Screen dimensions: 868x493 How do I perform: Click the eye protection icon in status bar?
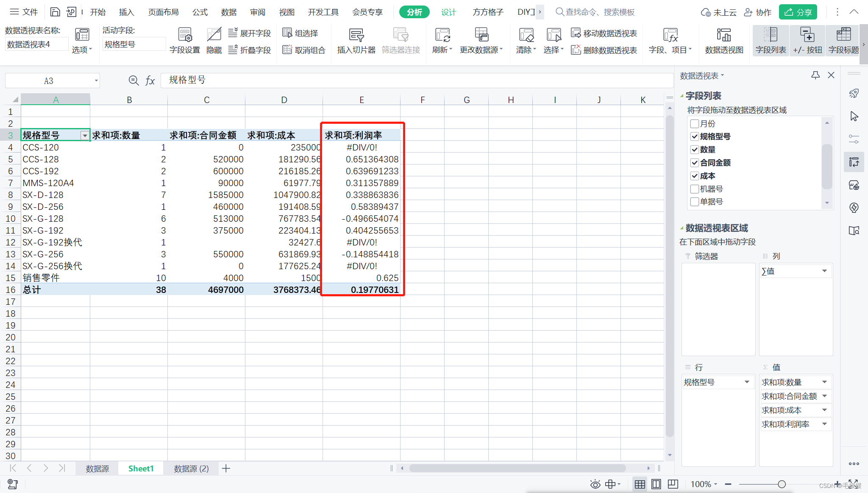point(595,484)
